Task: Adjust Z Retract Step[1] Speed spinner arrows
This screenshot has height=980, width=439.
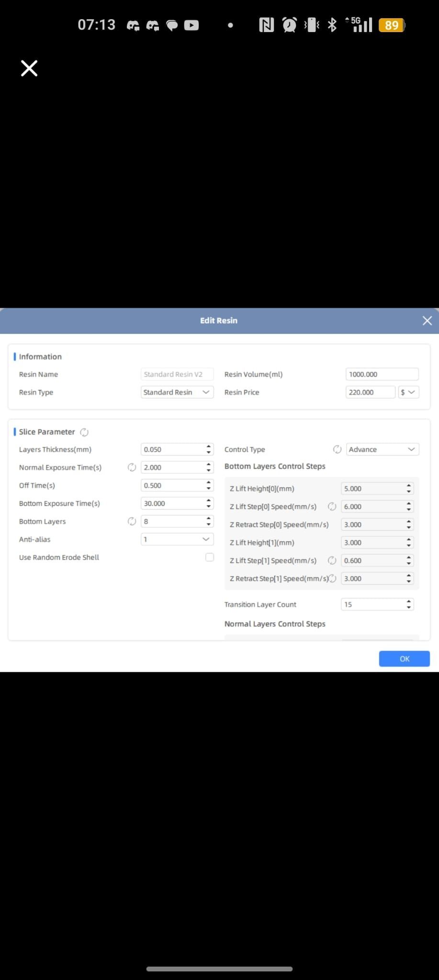Action: click(409, 579)
